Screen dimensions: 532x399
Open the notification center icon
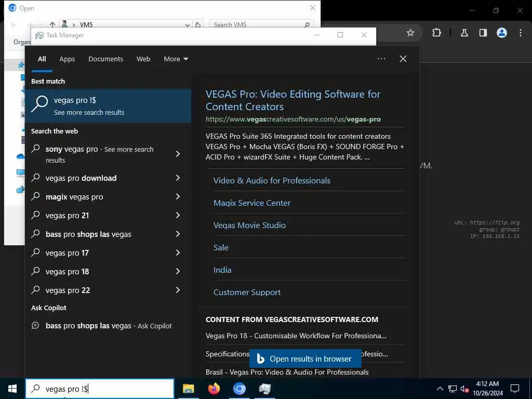point(515,389)
